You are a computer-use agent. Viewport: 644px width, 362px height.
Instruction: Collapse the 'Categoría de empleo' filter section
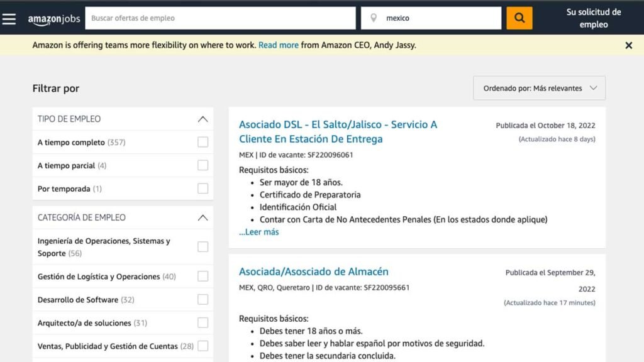coord(203,217)
